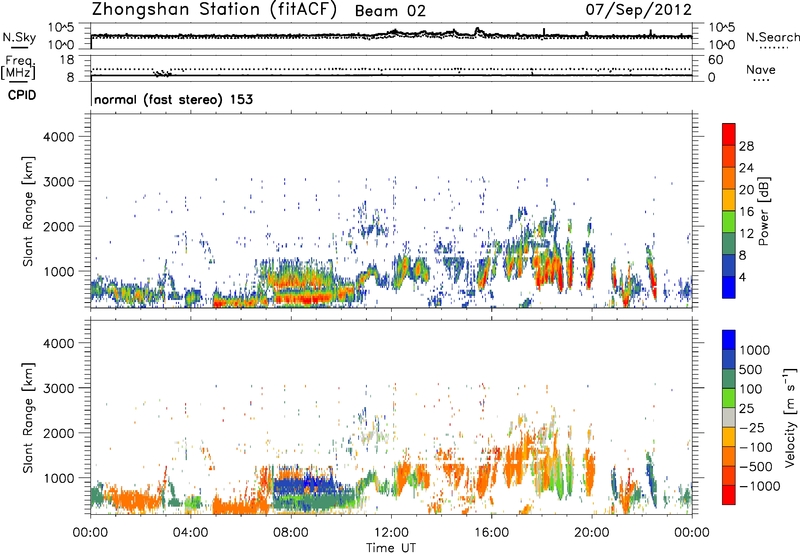Select the "20:00" time tick label
The height and width of the screenshot is (554, 800).
coord(591,533)
